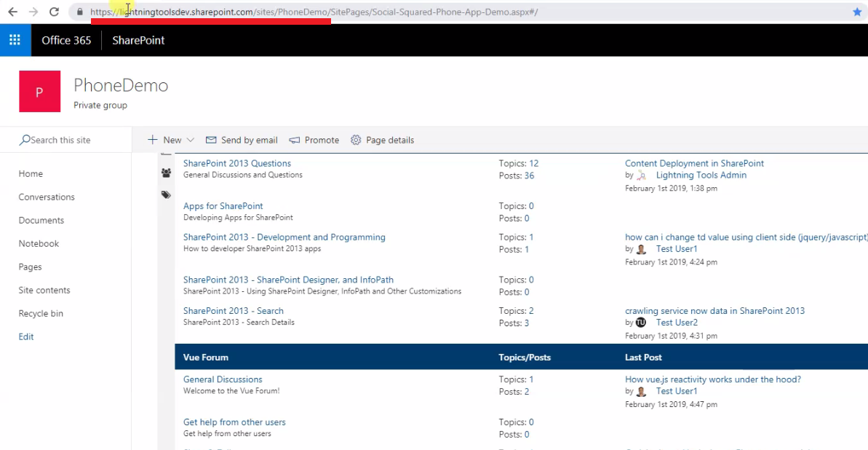Open the td value jquery/javascript post

tap(746, 237)
